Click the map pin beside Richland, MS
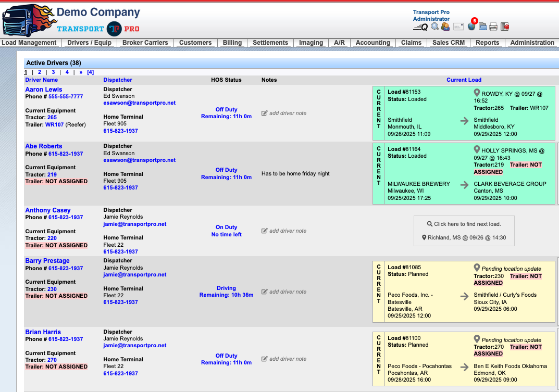Image resolution: width=559 pixels, height=392 pixels. point(424,237)
